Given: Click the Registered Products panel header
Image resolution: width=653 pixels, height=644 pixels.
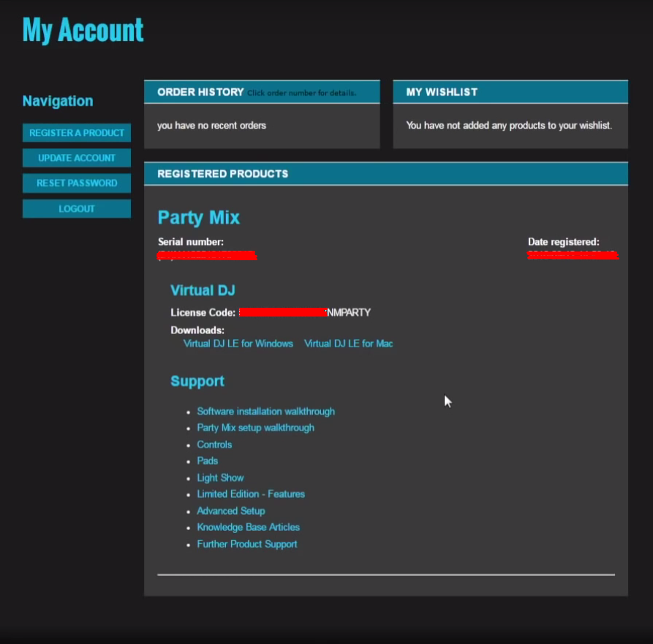Looking at the screenshot, I should pos(386,174).
